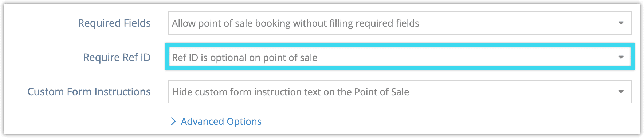Click the Custom Form Instructions dropdown arrow

click(621, 92)
